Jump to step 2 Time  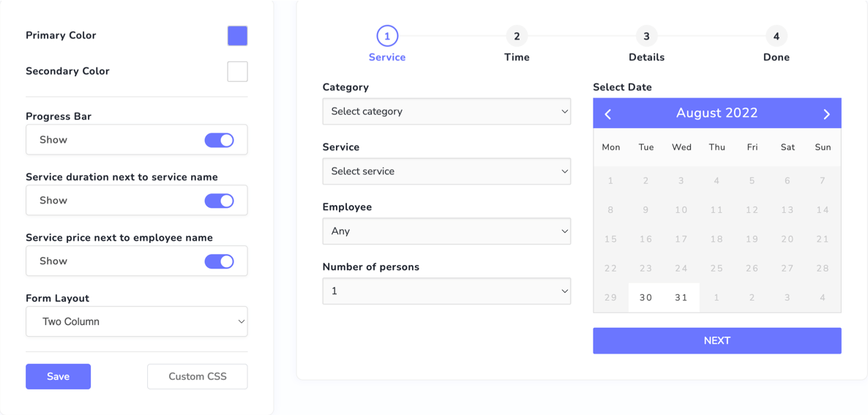(517, 36)
